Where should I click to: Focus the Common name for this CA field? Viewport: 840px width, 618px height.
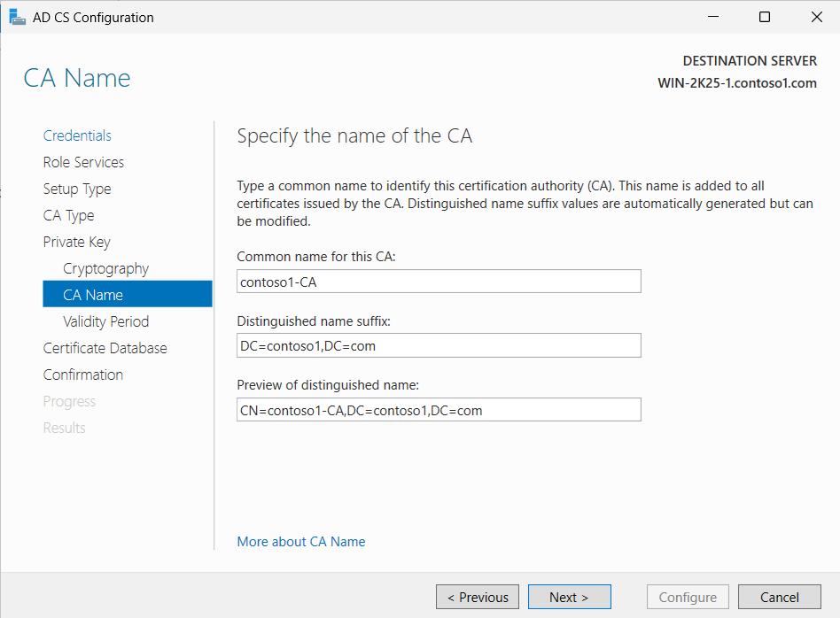439,282
